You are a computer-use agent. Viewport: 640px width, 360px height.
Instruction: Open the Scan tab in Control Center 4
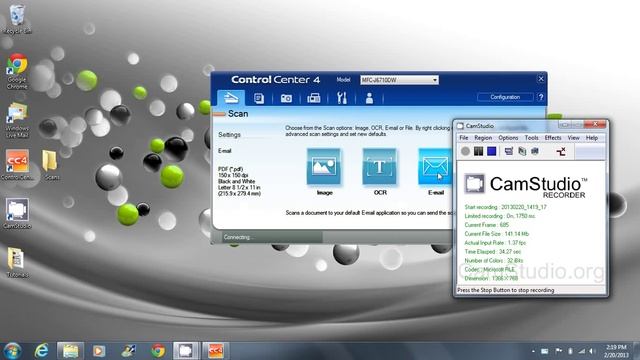click(231, 98)
